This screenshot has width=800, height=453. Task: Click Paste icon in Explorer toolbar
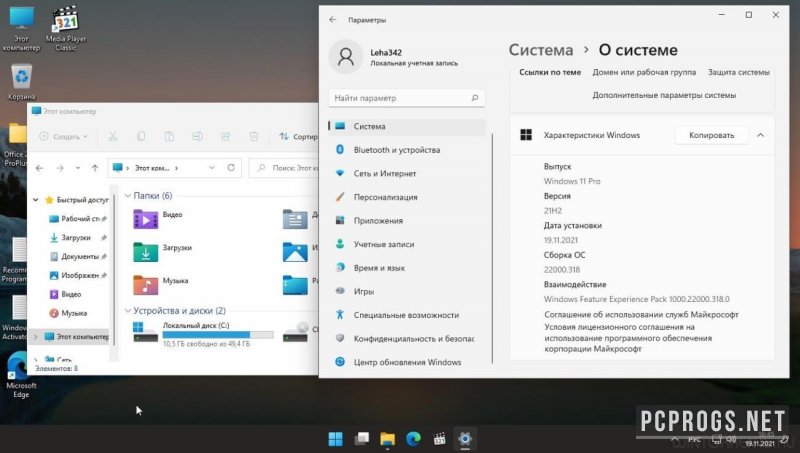[x=169, y=136]
